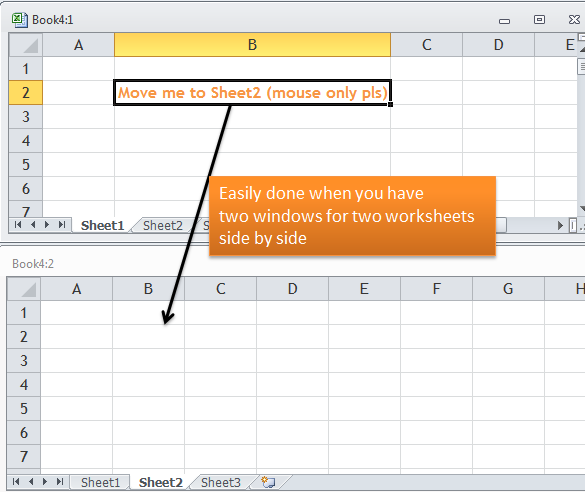Image resolution: width=585 pixels, height=492 pixels.
Task: Switch to Sheet2 tab in Book4:2
Action: [x=161, y=482]
